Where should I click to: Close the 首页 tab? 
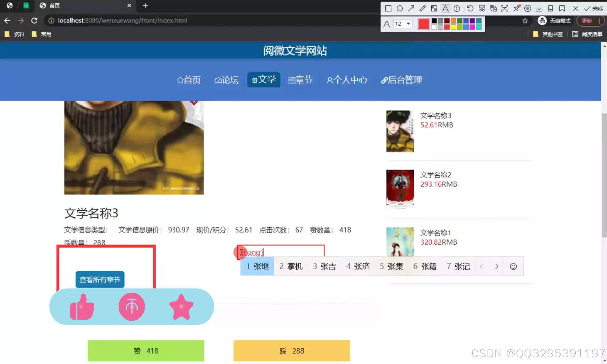[x=129, y=6]
